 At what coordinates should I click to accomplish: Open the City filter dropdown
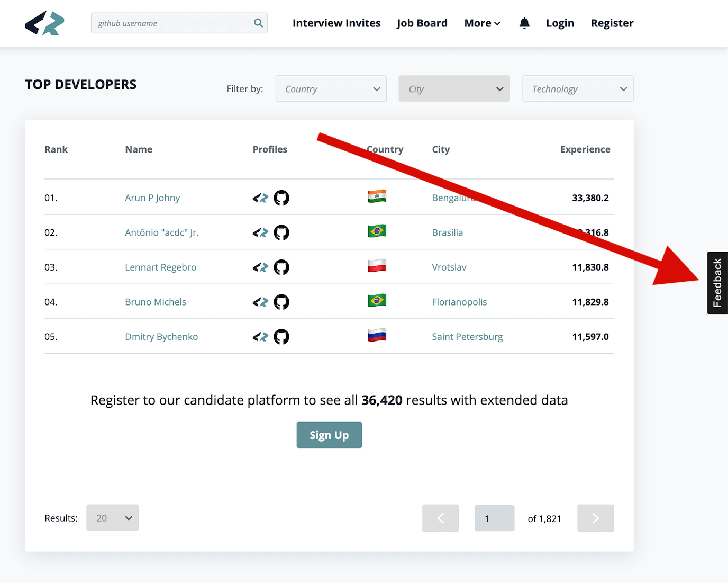coord(454,88)
